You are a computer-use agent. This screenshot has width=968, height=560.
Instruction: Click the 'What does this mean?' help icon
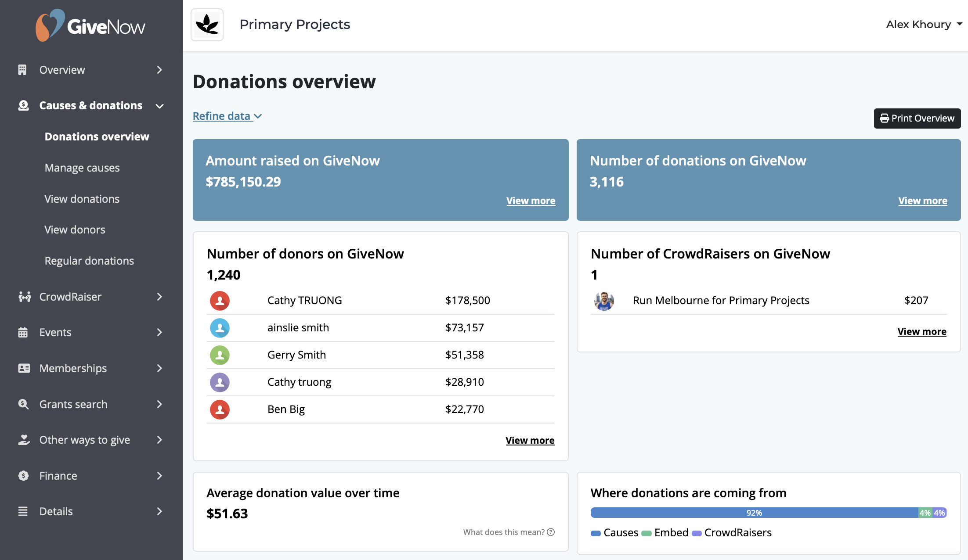click(551, 532)
